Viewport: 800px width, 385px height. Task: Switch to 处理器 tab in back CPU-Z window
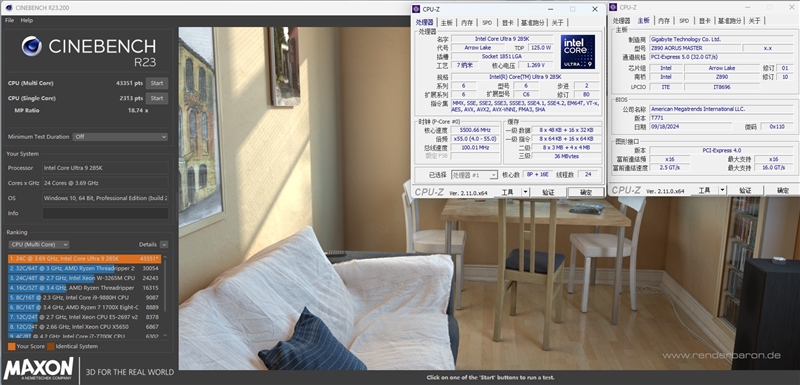click(621, 20)
